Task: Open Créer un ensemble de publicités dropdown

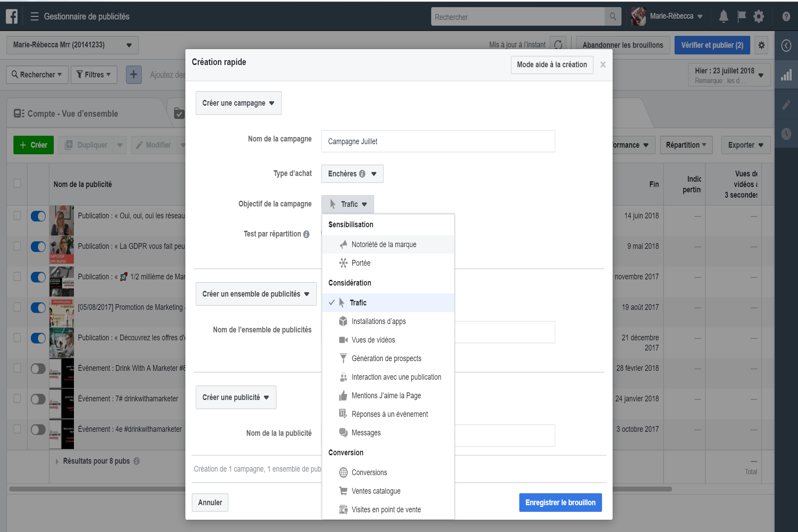Action: click(256, 294)
